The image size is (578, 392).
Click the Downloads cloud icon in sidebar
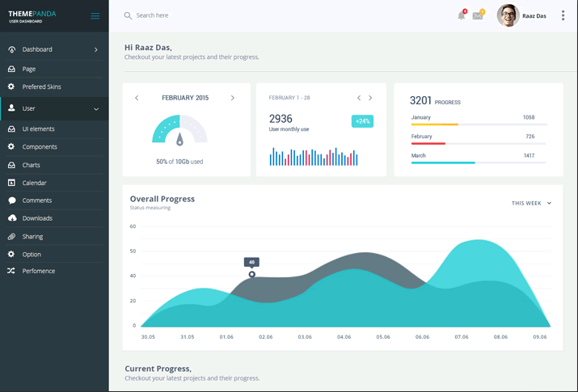coord(11,218)
